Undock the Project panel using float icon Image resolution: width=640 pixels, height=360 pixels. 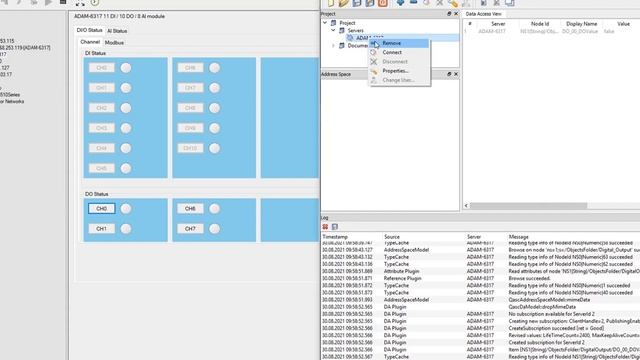pos(449,14)
